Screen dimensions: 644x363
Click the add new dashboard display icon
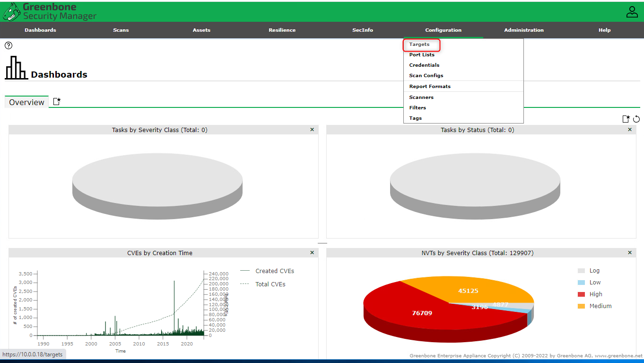[626, 119]
